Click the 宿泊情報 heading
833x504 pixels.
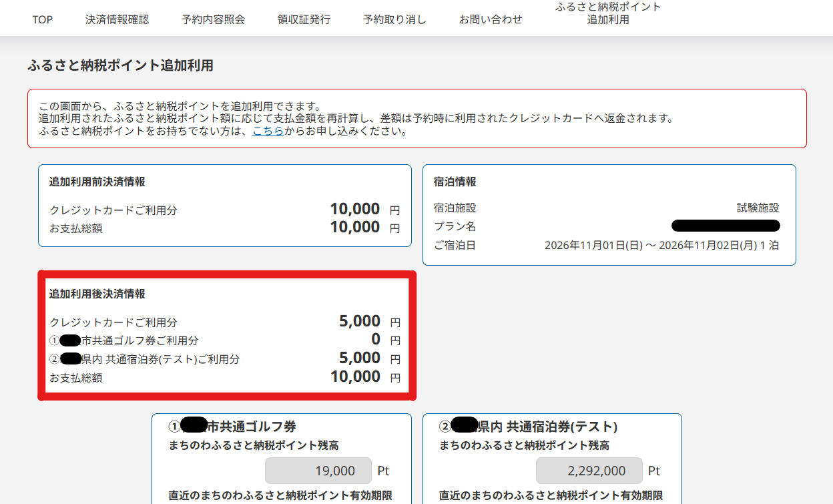455,182
